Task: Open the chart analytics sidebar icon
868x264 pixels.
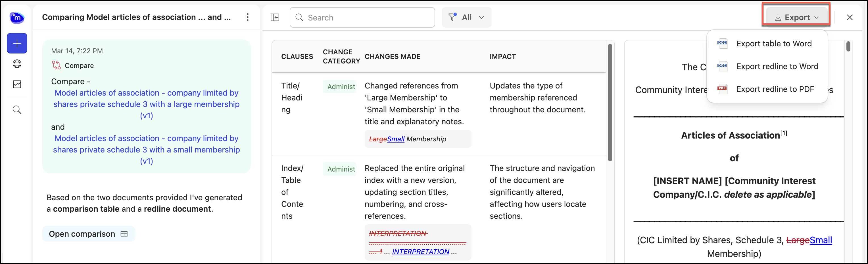Action: [17, 84]
